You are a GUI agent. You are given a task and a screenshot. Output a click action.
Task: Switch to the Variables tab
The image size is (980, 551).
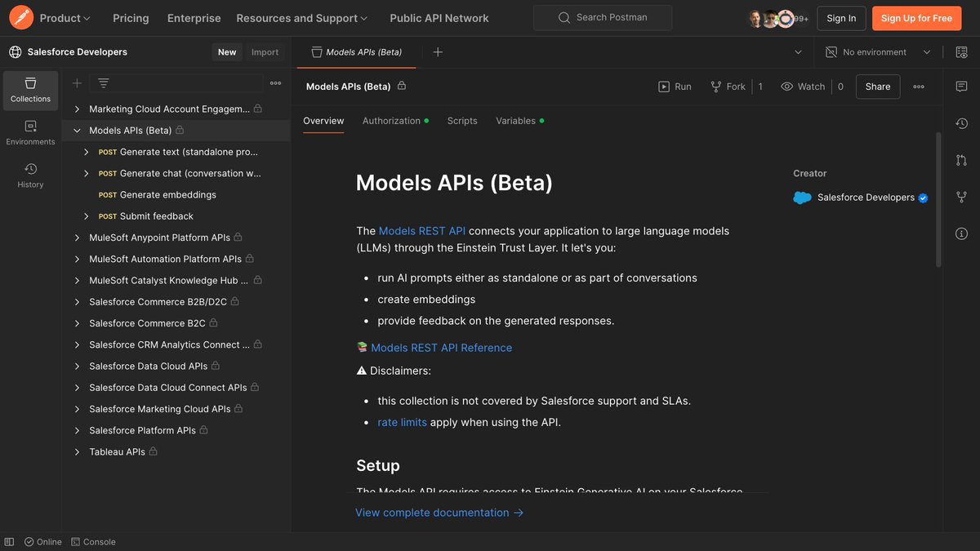(x=519, y=121)
